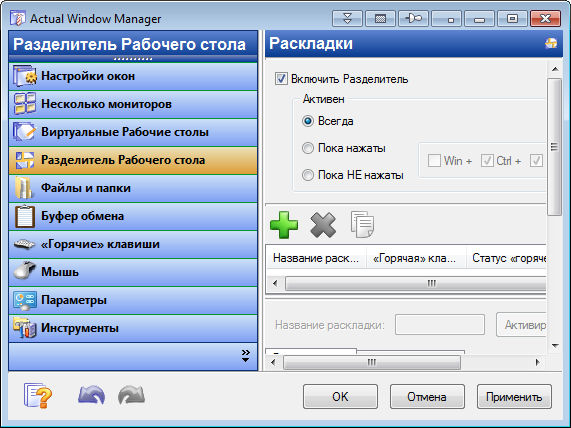Screen dimensions: 571x428
Task: Click the undo arrow icon
Action: tap(92, 395)
